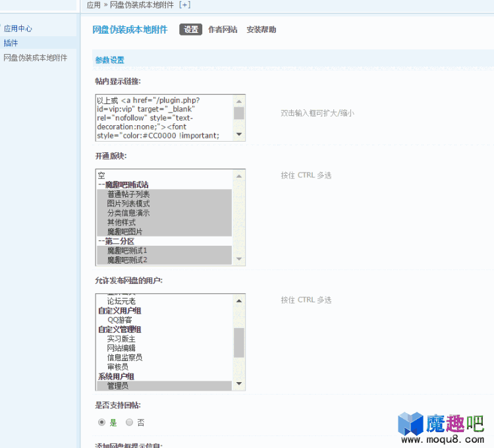Click scrollbar thumb in 帖内显示链接 text area
Image resolution: width=494 pixels, height=448 pixels.
point(239,113)
